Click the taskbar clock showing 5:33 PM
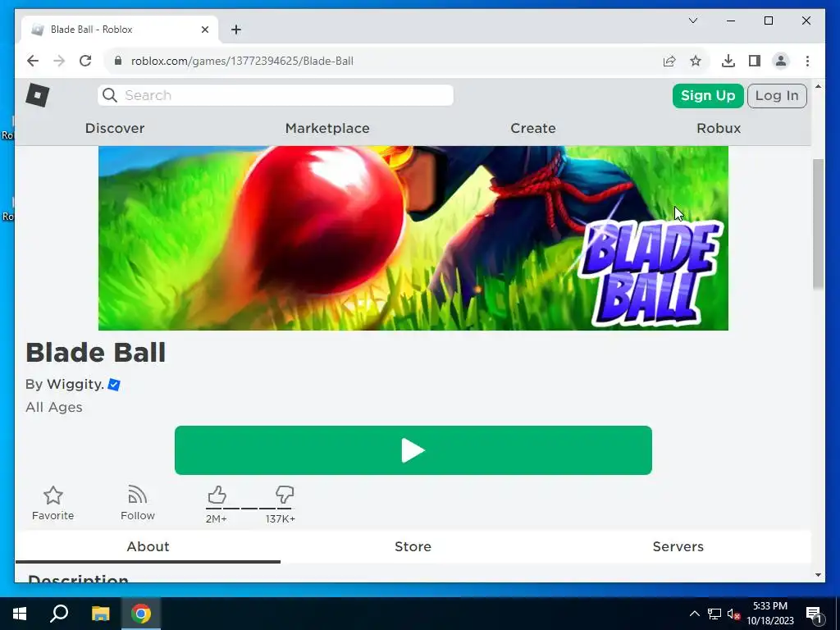This screenshot has height=630, width=840. point(769,614)
